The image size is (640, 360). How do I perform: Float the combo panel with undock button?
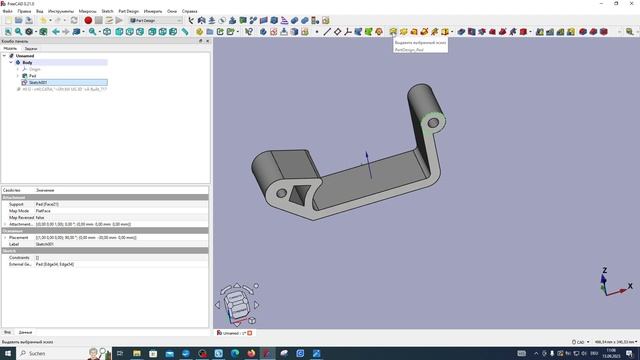[x=200, y=41]
